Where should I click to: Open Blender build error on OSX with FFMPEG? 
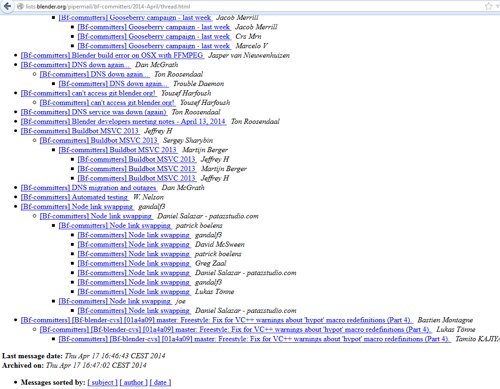[112, 55]
